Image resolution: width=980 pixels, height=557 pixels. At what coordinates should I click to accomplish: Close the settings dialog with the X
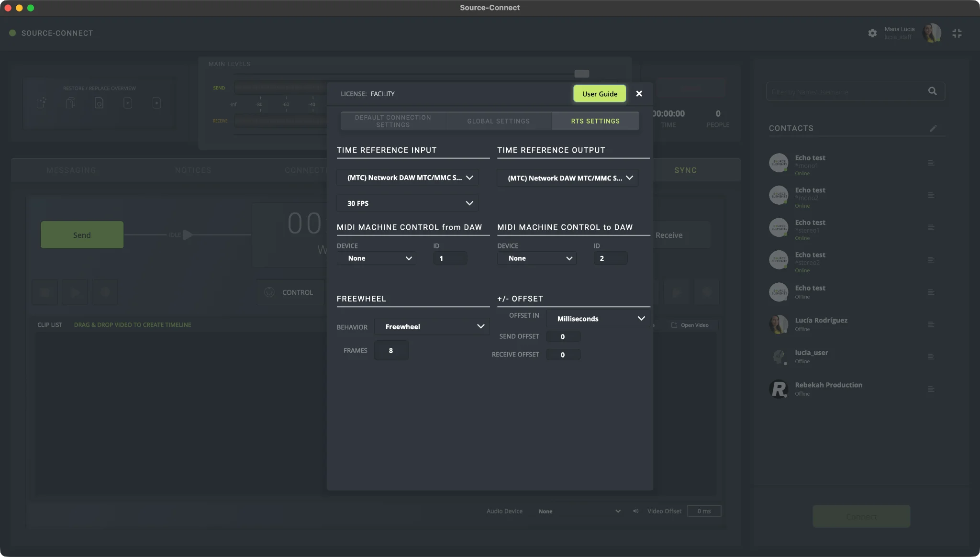[x=639, y=94]
